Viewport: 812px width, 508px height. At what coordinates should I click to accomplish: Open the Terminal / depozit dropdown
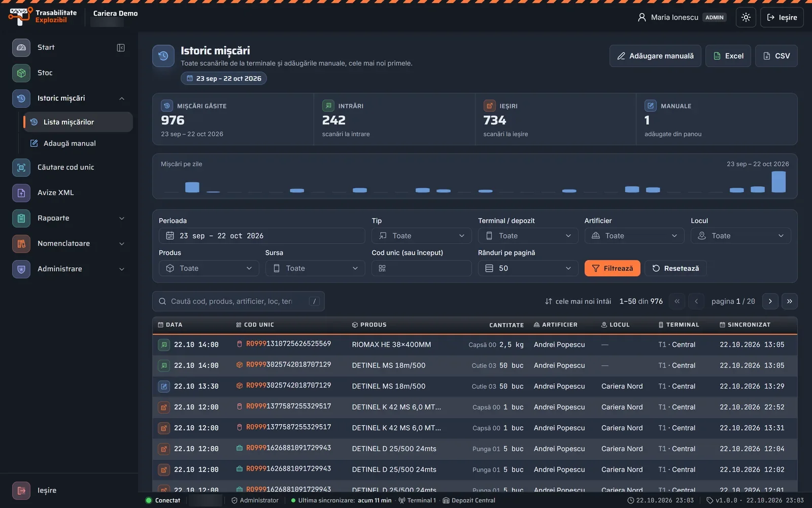pos(528,236)
